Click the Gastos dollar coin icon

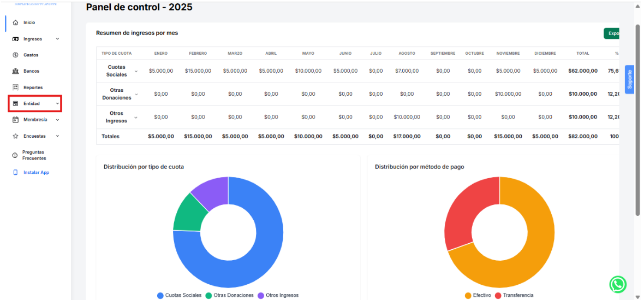click(x=15, y=55)
